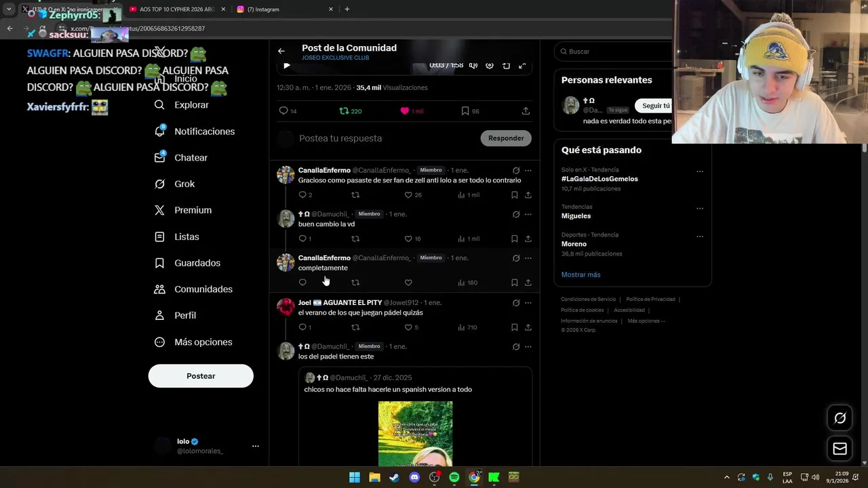The image size is (868, 488).
Task: Open Explorar in sidebar
Action: click(x=182, y=105)
